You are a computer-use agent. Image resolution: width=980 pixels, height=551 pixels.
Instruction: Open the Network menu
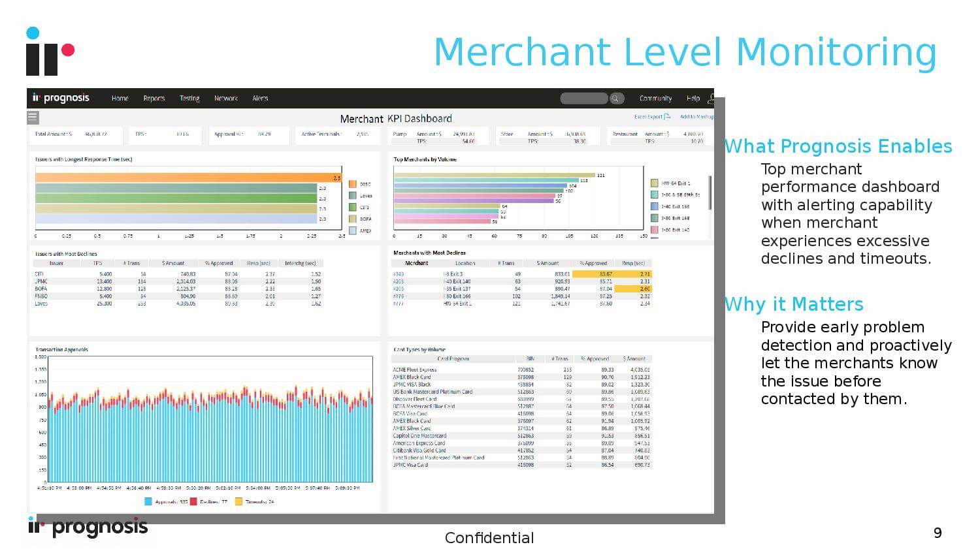(226, 99)
